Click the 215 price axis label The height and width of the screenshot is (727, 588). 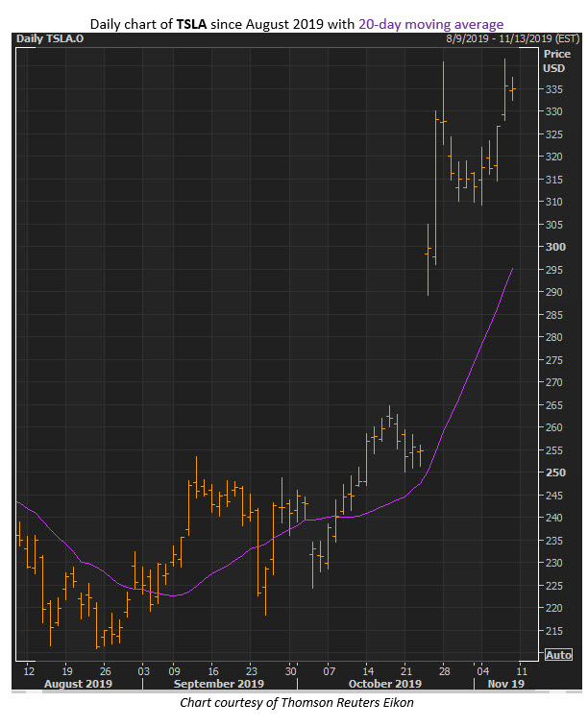pos(553,631)
